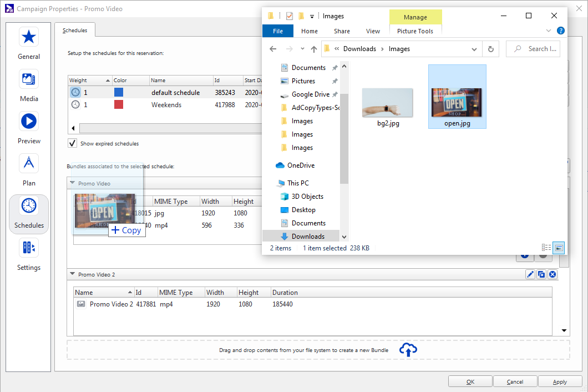Go to the Media section
The height and width of the screenshot is (392, 588).
(x=29, y=86)
